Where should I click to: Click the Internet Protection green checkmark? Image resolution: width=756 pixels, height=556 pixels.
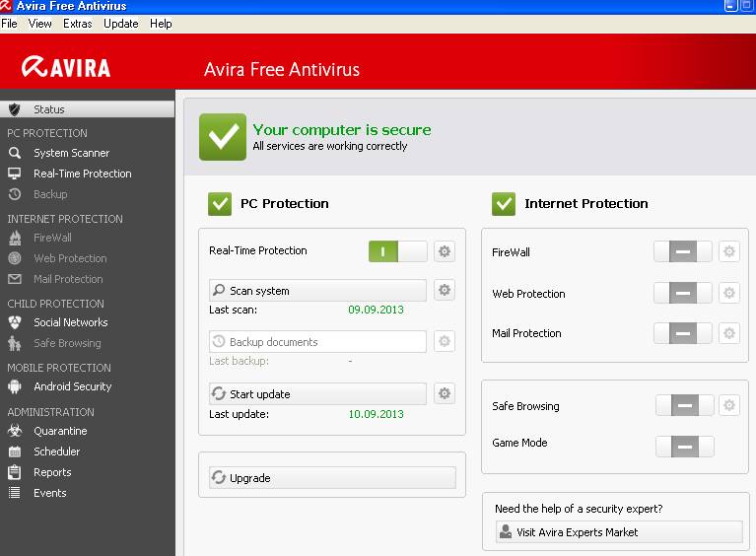pyautogui.click(x=504, y=203)
